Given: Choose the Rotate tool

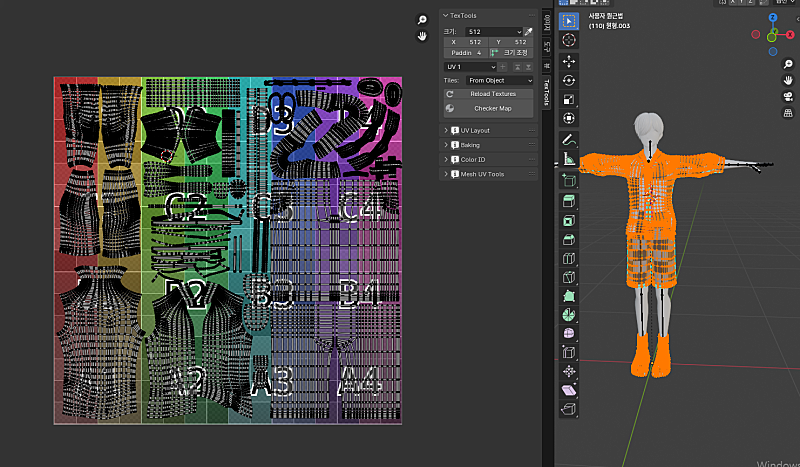Looking at the screenshot, I should pyautogui.click(x=569, y=80).
